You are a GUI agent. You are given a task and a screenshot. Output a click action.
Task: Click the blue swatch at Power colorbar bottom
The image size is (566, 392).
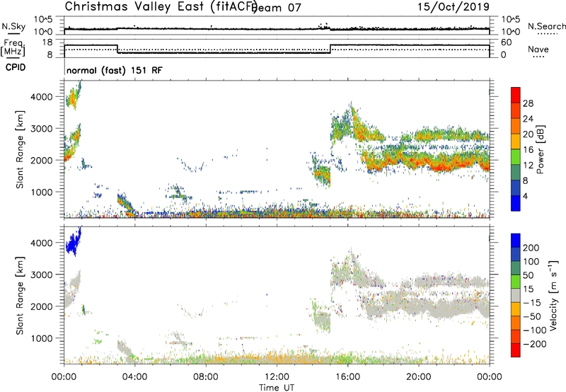[x=516, y=203]
